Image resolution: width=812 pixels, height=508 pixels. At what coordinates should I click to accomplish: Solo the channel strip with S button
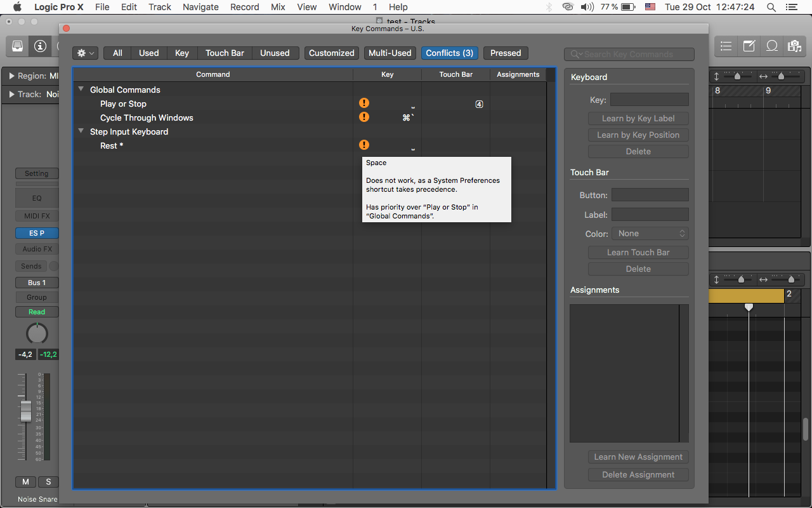[x=48, y=482]
